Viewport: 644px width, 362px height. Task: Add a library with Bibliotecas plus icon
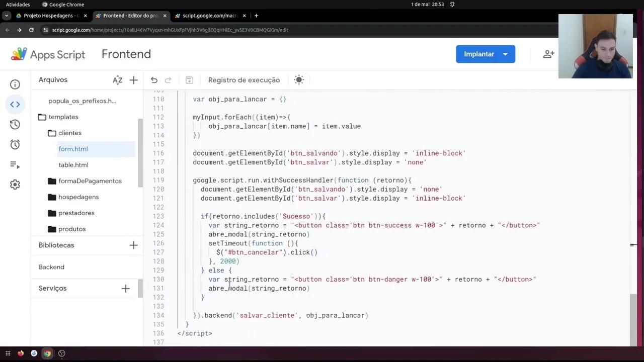pos(133,245)
